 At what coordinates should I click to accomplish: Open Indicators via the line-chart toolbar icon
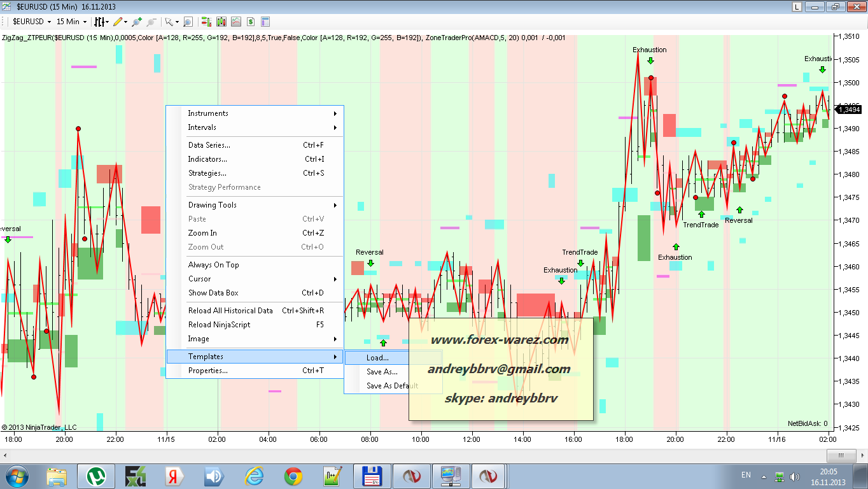tap(236, 22)
